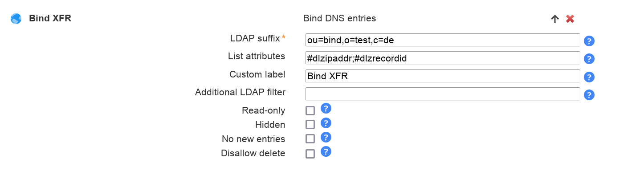Show help for Custom label field
The height and width of the screenshot is (179, 644).
[589, 77]
